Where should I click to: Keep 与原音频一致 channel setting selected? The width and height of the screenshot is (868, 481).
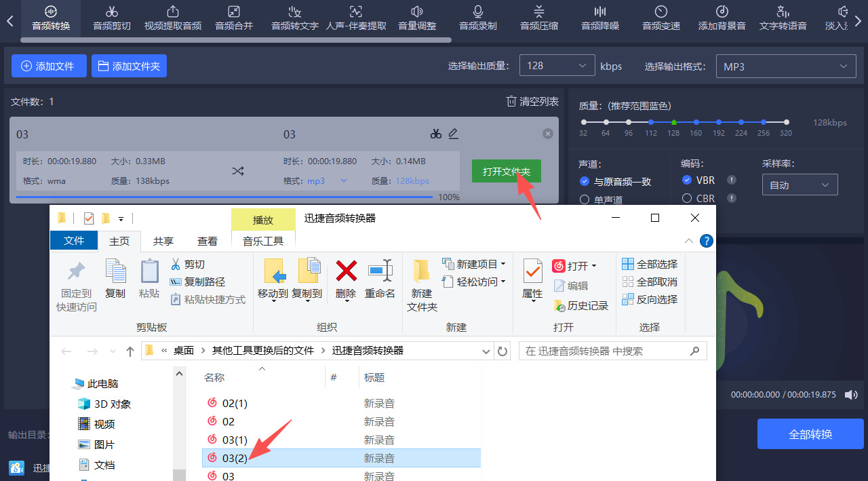(584, 180)
